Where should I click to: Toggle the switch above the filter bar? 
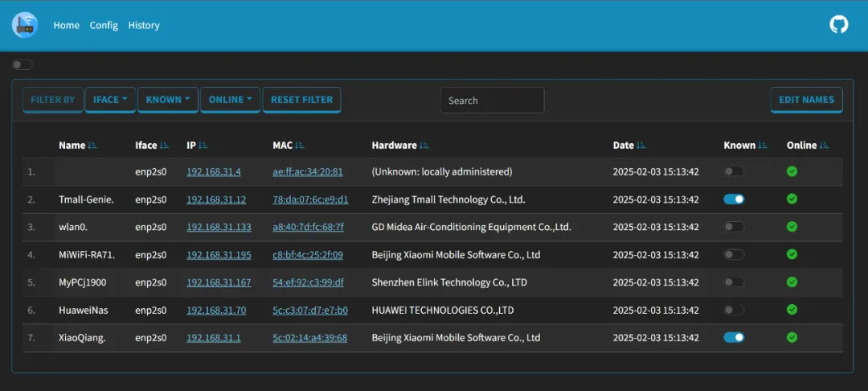(x=23, y=64)
